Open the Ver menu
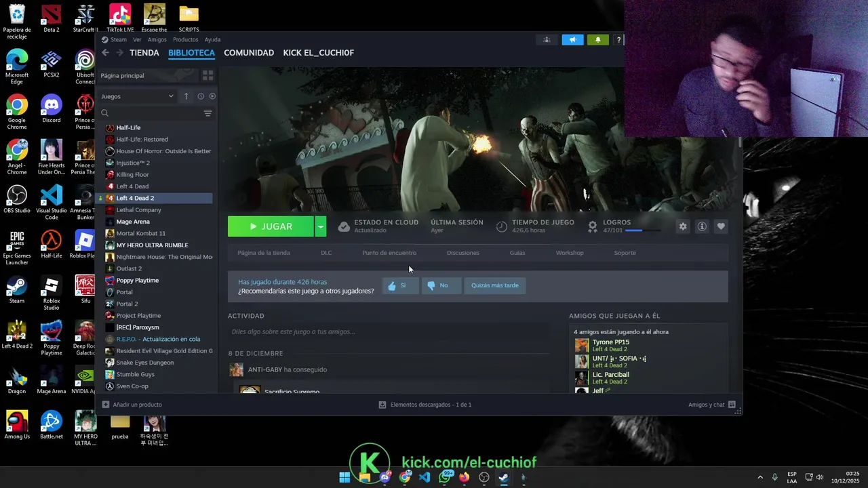 click(x=137, y=39)
